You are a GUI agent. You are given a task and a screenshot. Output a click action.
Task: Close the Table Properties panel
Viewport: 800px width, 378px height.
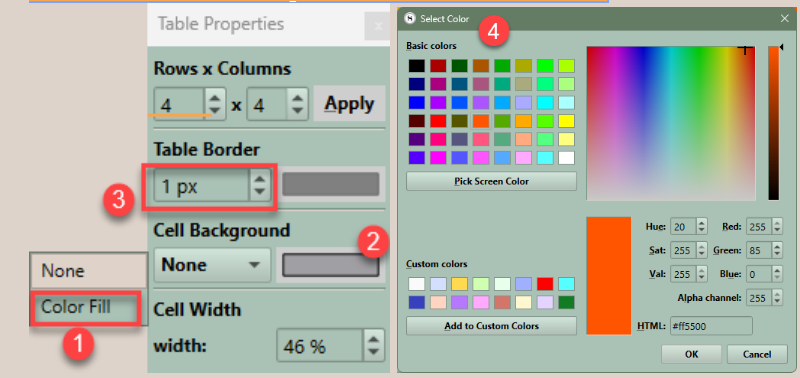click(377, 26)
